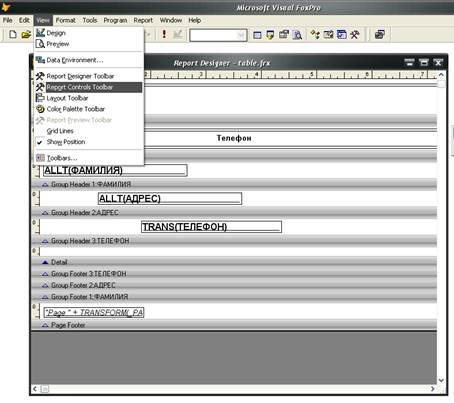Click the Toolbox hammer-and-wrench icon
Image resolution: width=454 pixels, height=403 pixels.
[x=355, y=34]
